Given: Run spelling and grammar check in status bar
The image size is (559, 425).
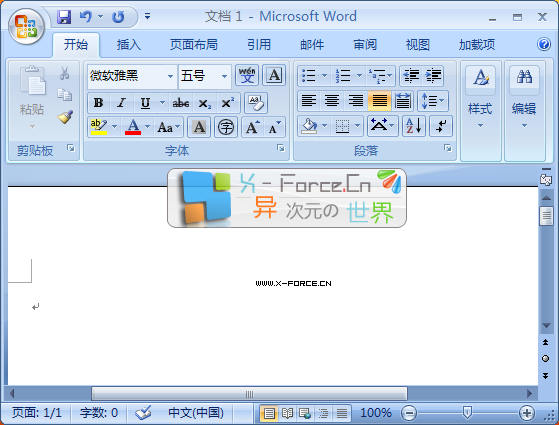Looking at the screenshot, I should 143,413.
